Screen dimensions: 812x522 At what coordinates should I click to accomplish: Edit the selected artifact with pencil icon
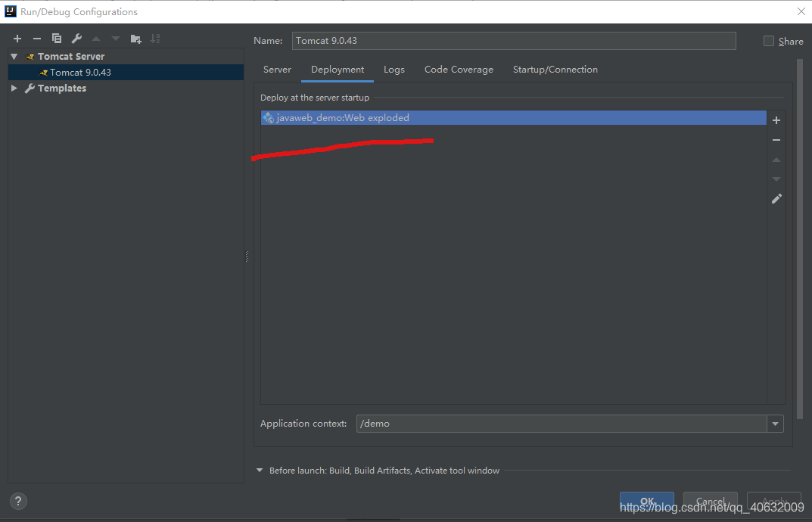point(776,199)
